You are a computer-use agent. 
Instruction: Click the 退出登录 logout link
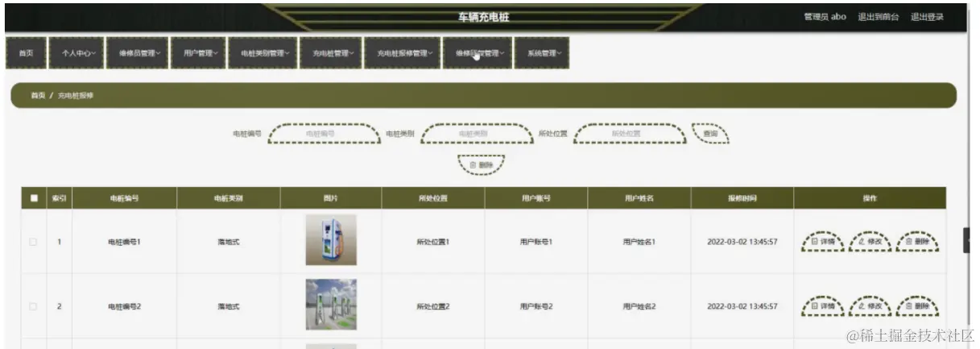[927, 17]
